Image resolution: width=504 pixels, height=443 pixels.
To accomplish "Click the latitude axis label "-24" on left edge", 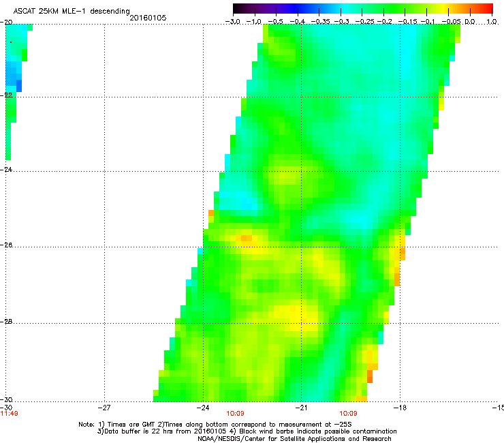I will tap(6, 169).
